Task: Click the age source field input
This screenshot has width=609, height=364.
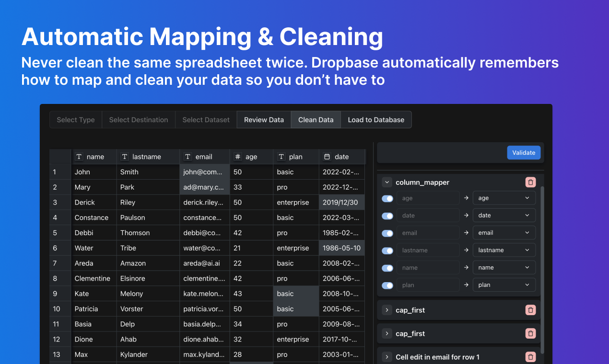Action: pos(428,198)
